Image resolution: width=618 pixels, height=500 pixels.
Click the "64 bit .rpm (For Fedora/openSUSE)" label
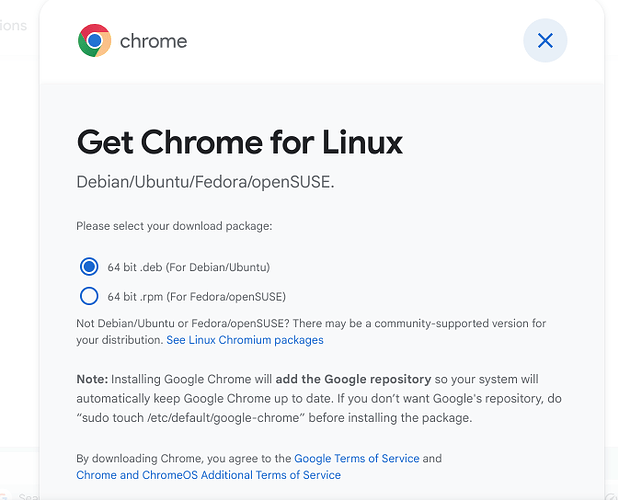pyautogui.click(x=197, y=296)
